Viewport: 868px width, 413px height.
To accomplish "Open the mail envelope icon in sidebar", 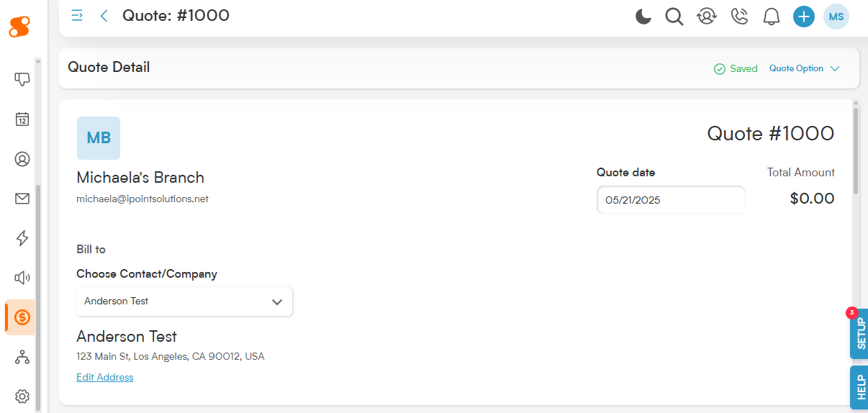I will 22,199.
